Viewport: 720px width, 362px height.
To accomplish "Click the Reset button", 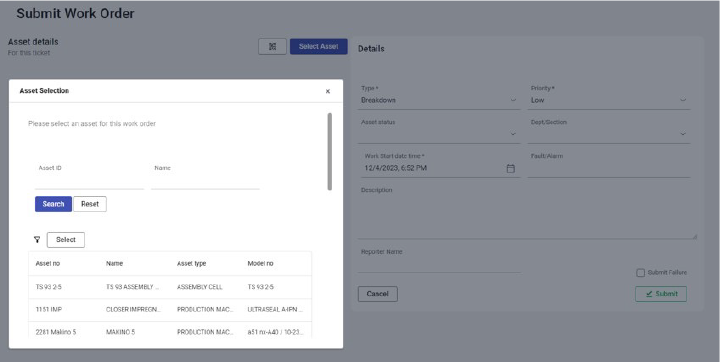I will [90, 204].
